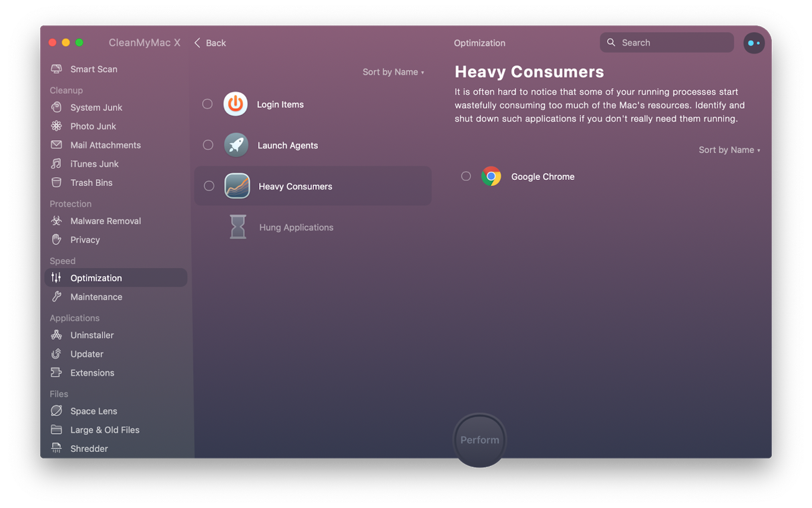Click the Perform button

(x=479, y=440)
